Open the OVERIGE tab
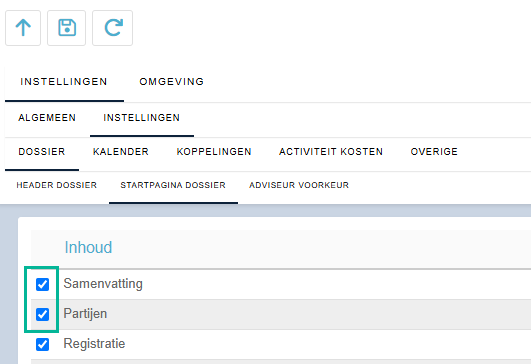Image resolution: width=531 pixels, height=364 pixels. click(x=434, y=152)
